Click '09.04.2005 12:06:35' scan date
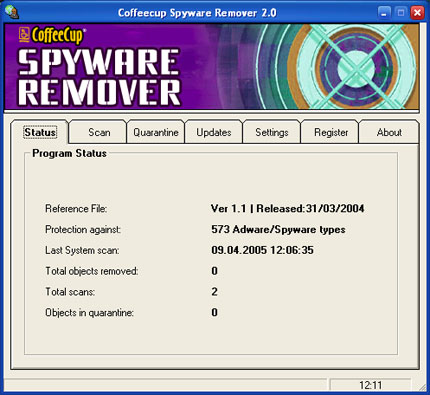 [262, 250]
